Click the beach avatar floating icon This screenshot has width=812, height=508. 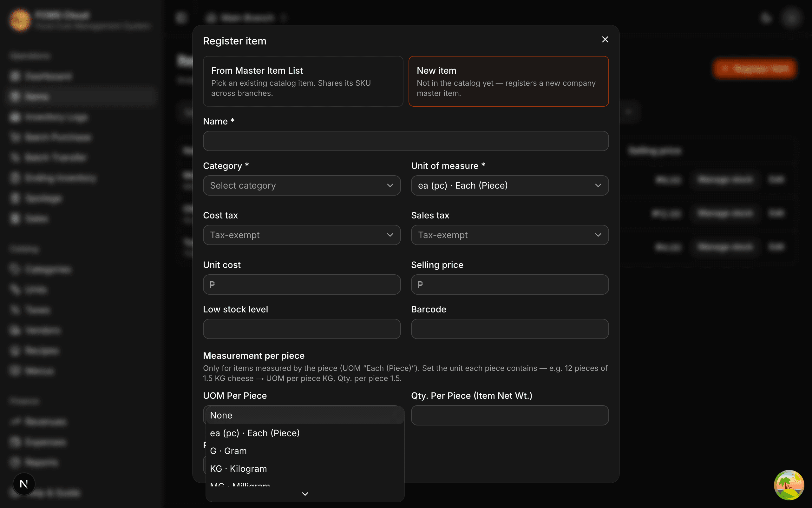(x=789, y=485)
